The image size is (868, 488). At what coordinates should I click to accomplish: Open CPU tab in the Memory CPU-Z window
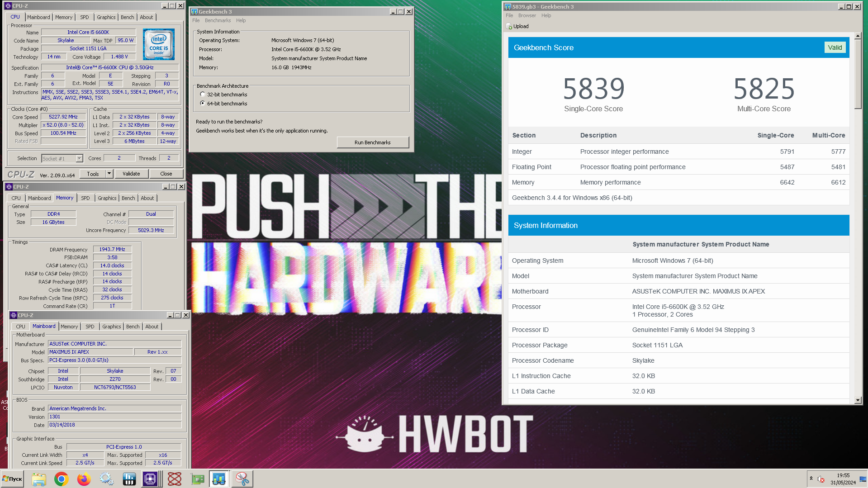[16, 198]
